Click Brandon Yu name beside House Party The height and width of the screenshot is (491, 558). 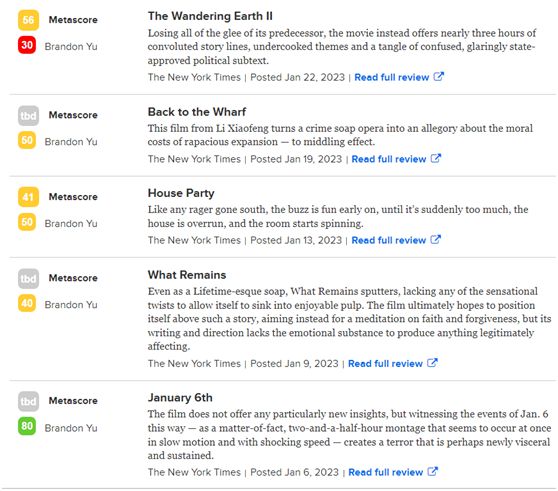pyautogui.click(x=71, y=223)
